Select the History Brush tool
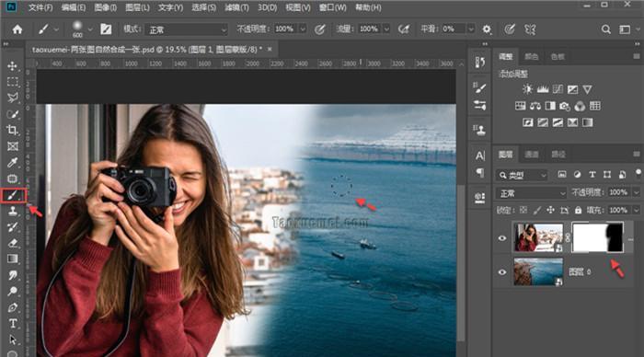This screenshot has height=357, width=644. point(12,226)
